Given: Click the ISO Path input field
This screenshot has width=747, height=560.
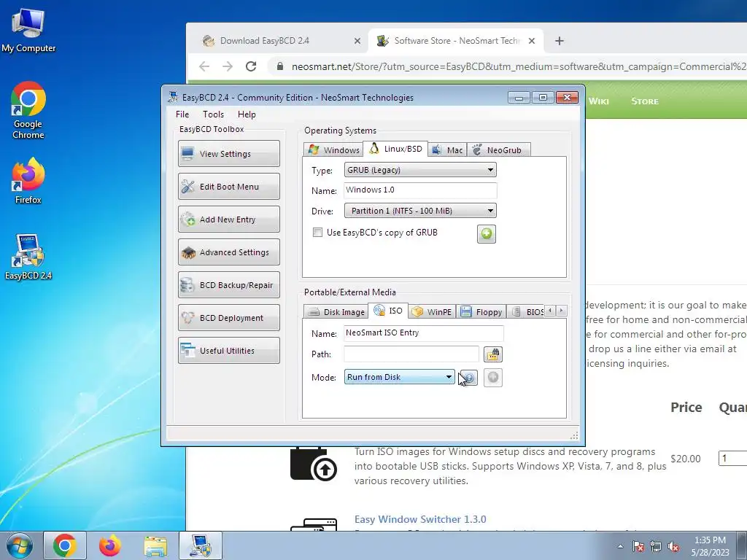Looking at the screenshot, I should point(411,354).
